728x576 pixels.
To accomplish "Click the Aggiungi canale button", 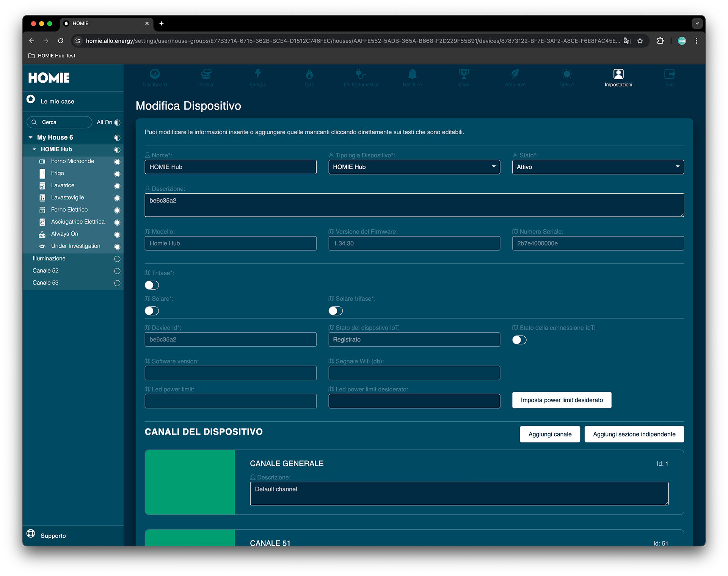I will 550,434.
